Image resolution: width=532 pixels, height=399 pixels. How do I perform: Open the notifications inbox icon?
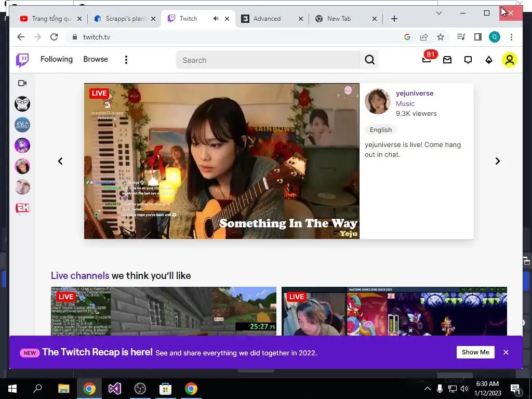point(447,60)
